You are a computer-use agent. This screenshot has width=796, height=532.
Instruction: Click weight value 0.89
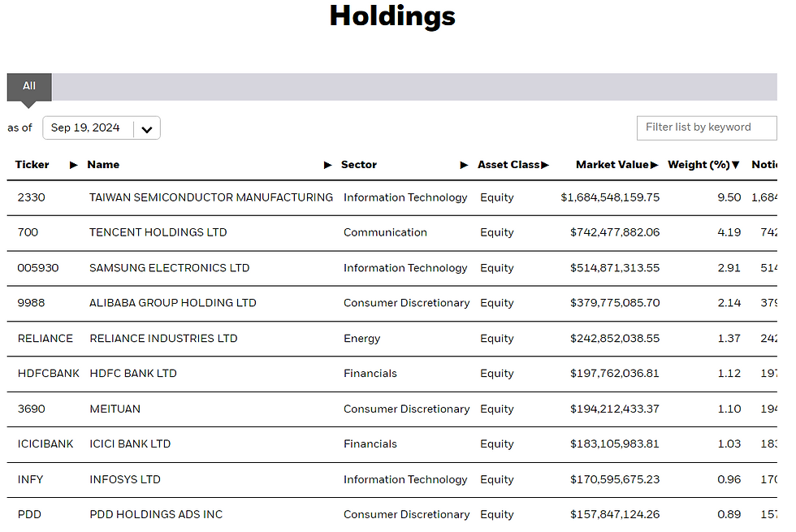(x=729, y=515)
